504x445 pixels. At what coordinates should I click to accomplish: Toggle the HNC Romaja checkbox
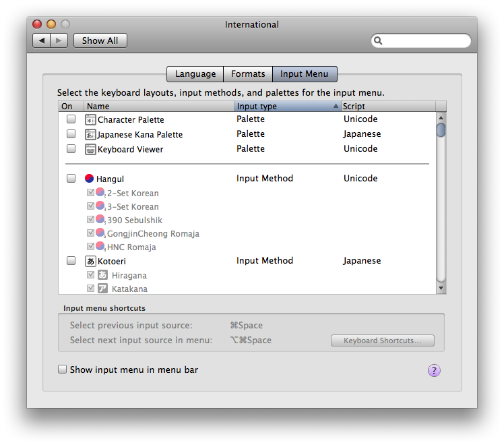tap(91, 246)
